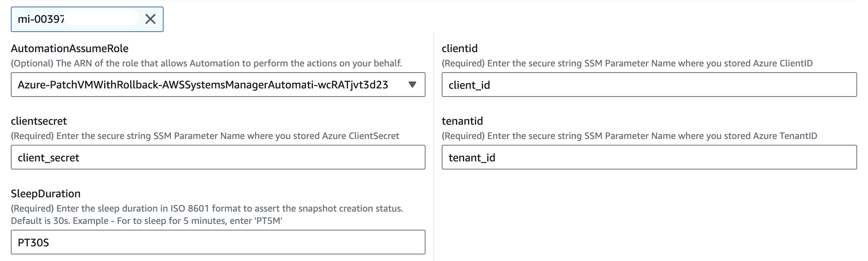The width and height of the screenshot is (868, 261).
Task: Click the AutomationAssumeRole optional ARN description
Action: point(206,63)
